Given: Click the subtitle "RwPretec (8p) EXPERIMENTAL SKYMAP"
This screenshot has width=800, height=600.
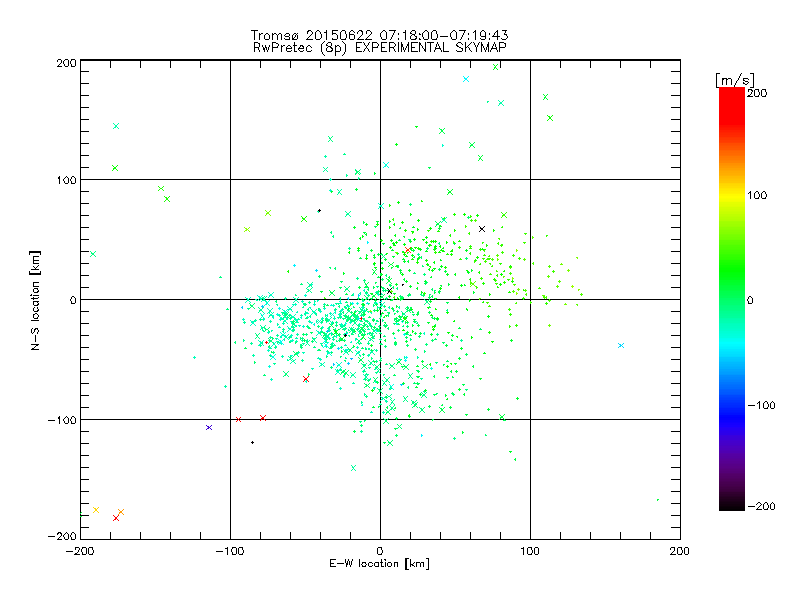Looking at the screenshot, I should (x=379, y=47).
